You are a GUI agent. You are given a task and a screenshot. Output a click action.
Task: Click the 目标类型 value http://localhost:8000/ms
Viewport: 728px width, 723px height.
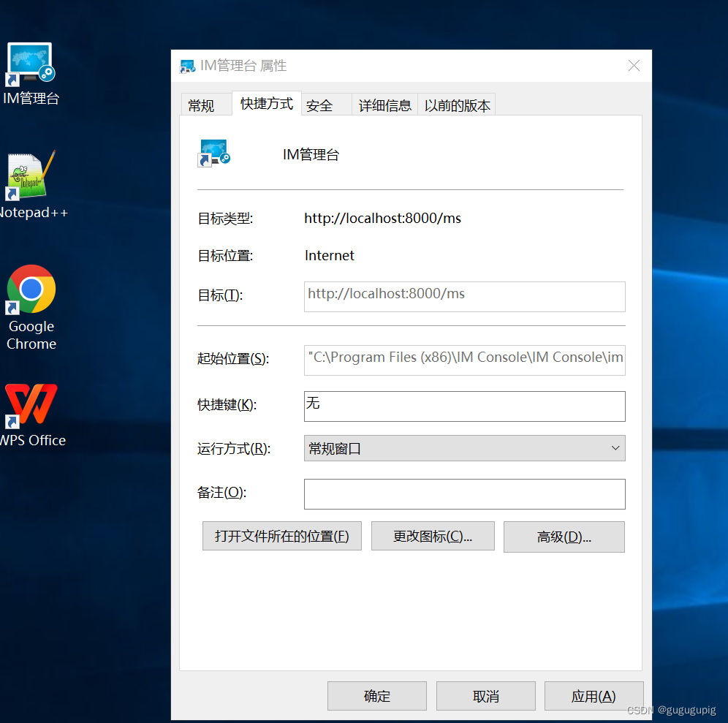point(382,219)
